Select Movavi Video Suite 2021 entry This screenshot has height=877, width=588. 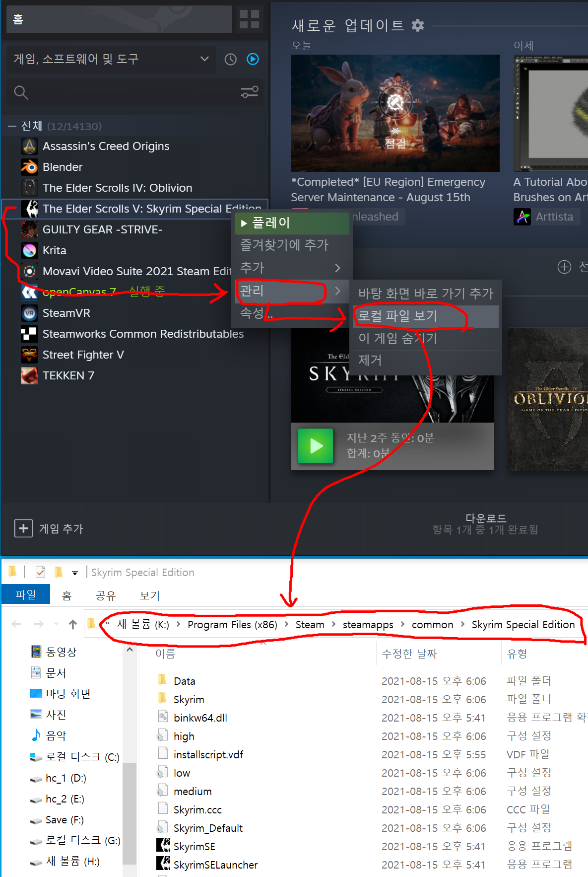(137, 271)
